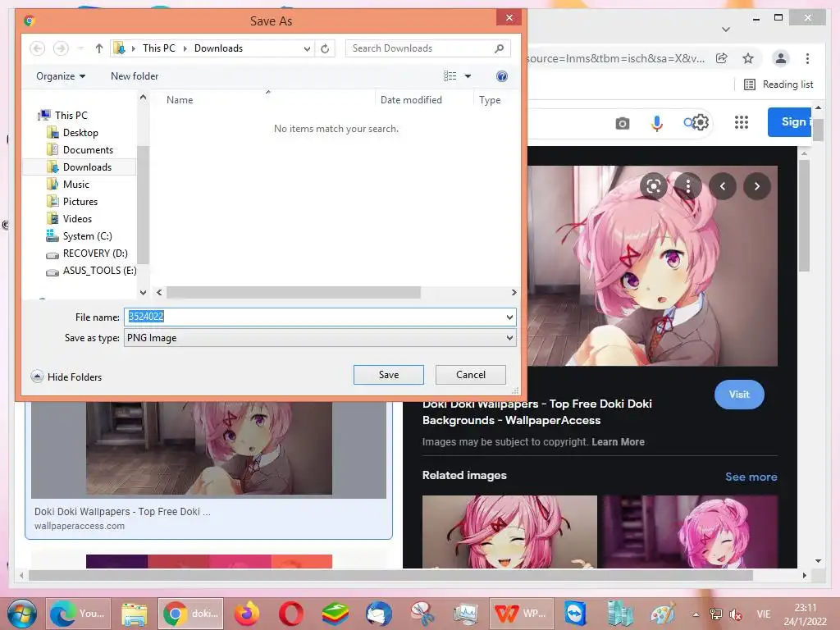
Task: Click Google Lens icon on preview image
Action: pyautogui.click(x=653, y=186)
